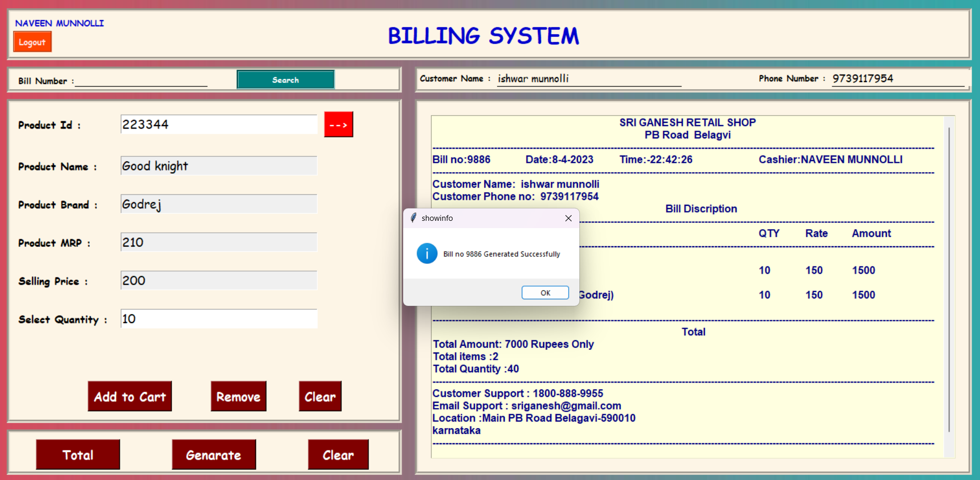Click the Product Brand field Godrej

coord(219,204)
